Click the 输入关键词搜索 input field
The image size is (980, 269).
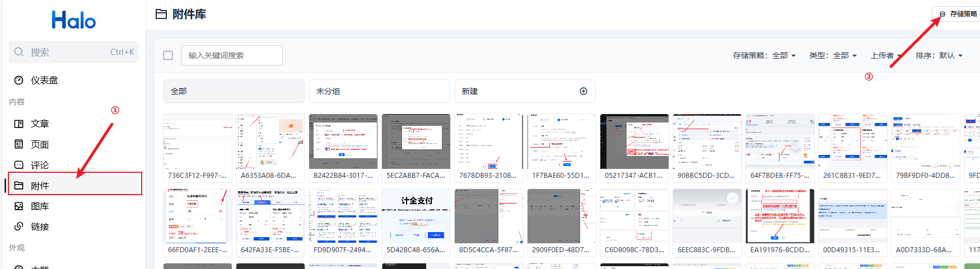232,55
